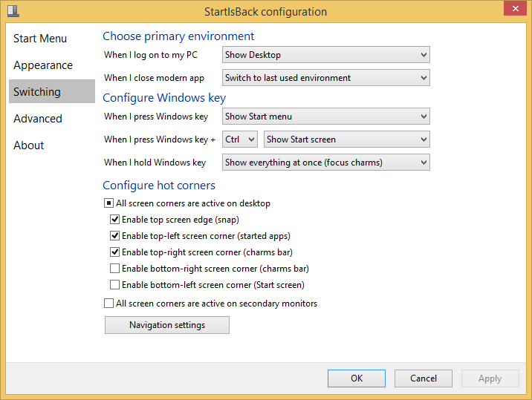Open the Advanced section

pos(38,119)
